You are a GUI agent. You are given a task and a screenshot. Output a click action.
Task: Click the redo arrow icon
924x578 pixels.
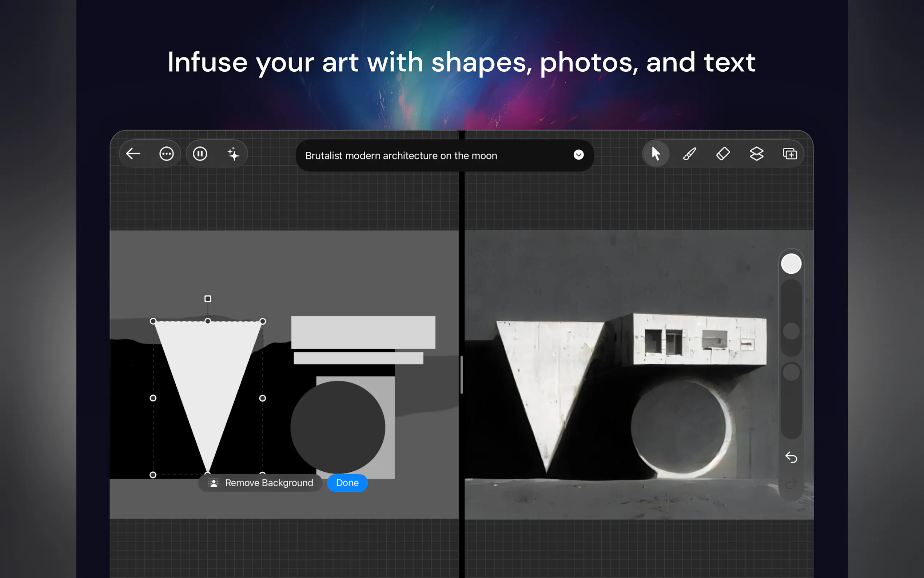(791, 484)
